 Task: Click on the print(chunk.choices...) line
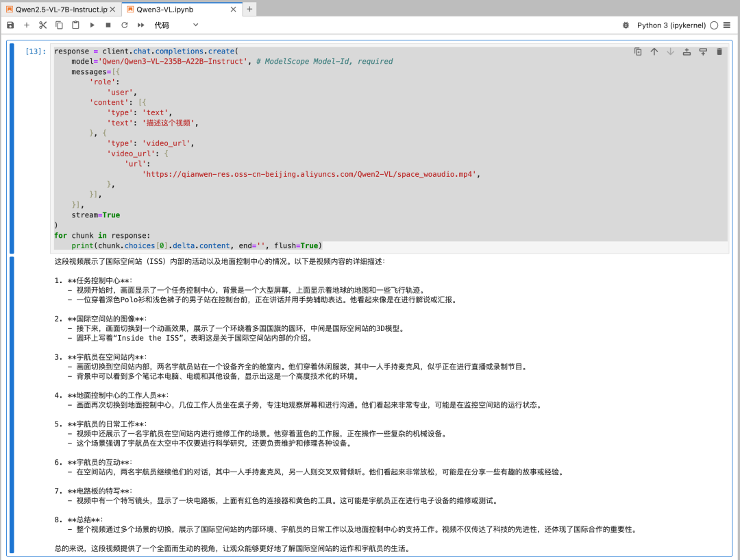(x=197, y=245)
